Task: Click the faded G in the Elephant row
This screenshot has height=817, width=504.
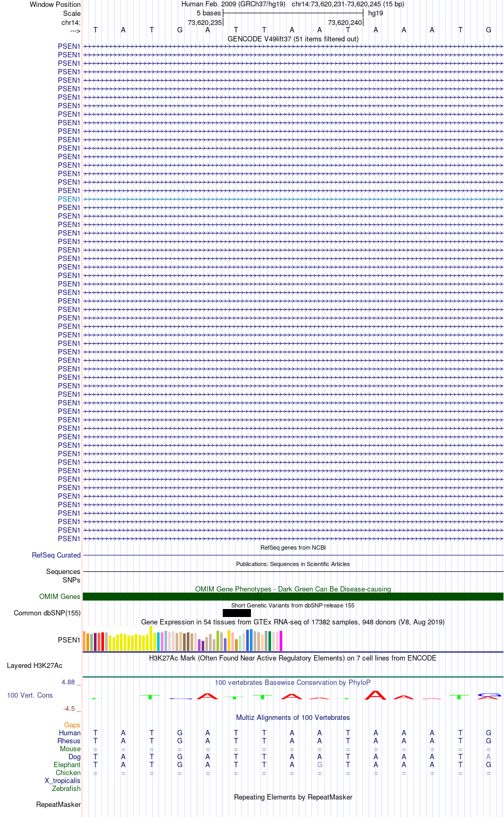Action: tap(320, 764)
